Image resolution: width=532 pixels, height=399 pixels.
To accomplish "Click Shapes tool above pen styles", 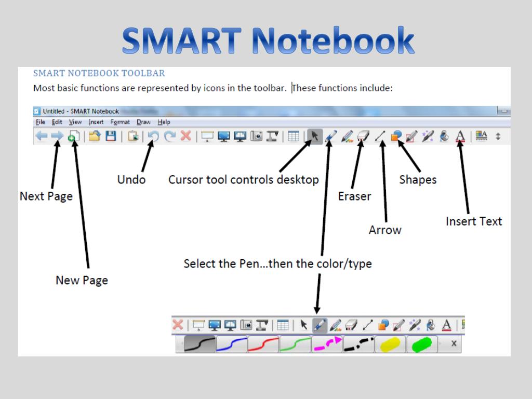I will (383, 325).
